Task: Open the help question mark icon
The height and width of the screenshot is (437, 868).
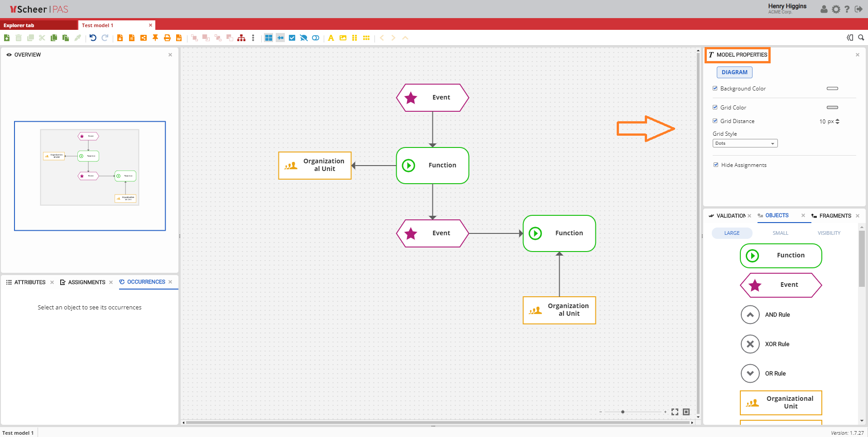Action: click(x=847, y=9)
